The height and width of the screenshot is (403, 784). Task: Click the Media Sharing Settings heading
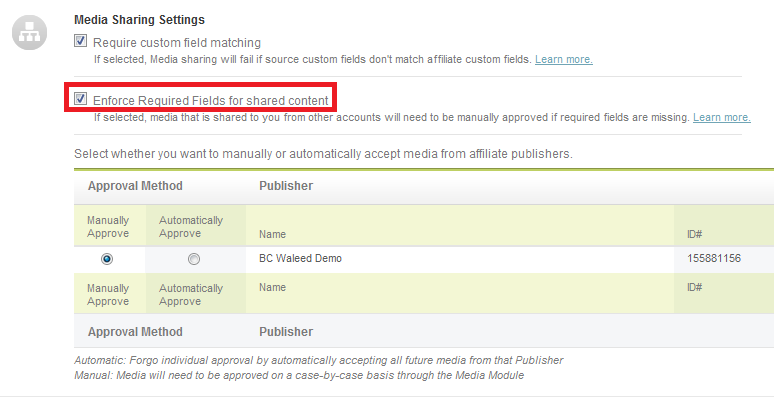click(x=140, y=20)
